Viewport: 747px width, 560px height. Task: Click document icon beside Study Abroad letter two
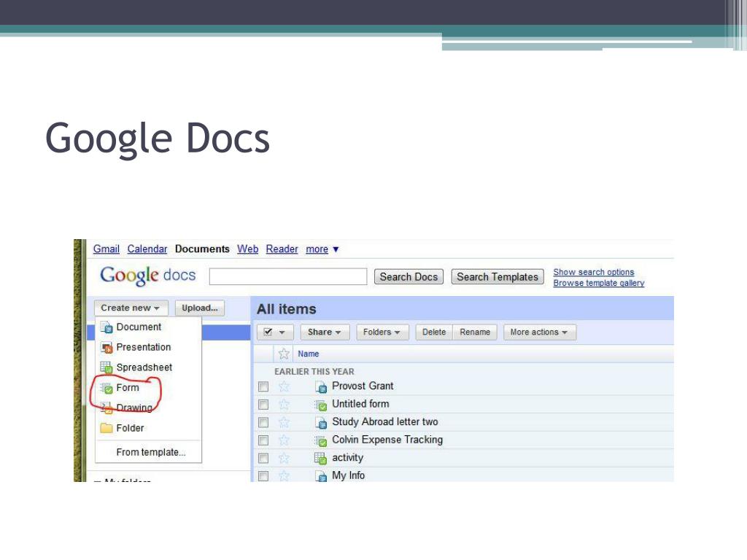pyautogui.click(x=321, y=422)
